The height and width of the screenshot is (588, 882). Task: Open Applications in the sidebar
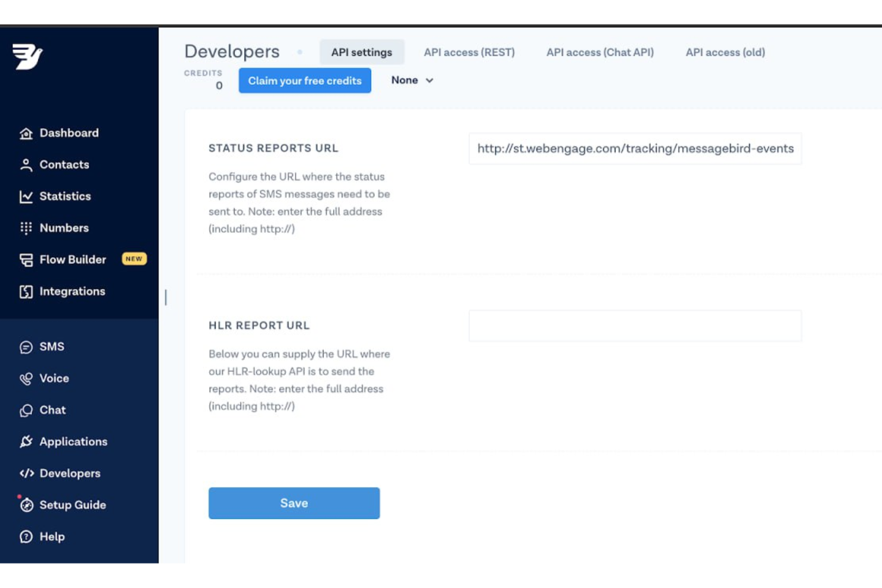[73, 441]
